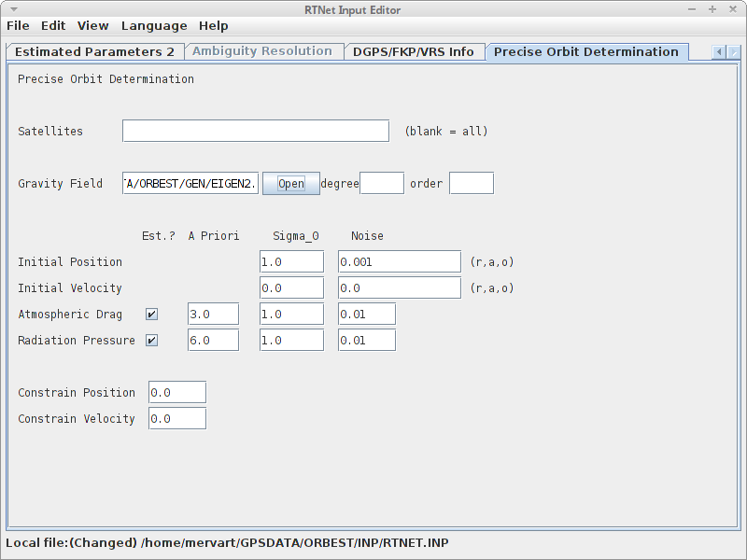Disable Radiation Pressure estimation checkbox
Image resolution: width=747 pixels, height=560 pixels.
(151, 341)
